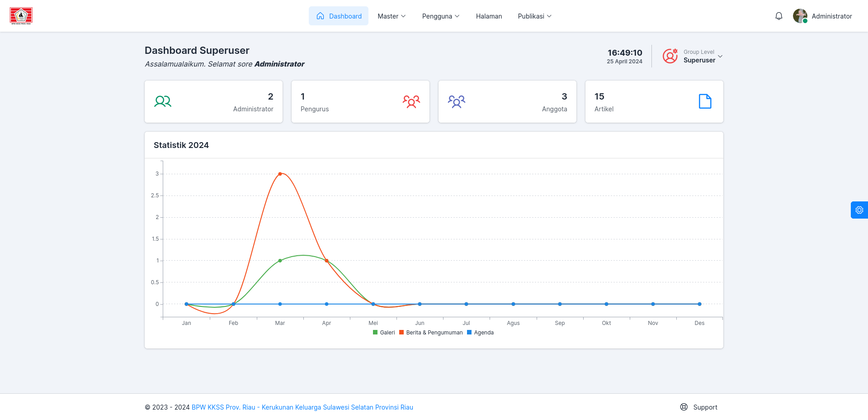Select the Dashboard tab

tap(339, 16)
